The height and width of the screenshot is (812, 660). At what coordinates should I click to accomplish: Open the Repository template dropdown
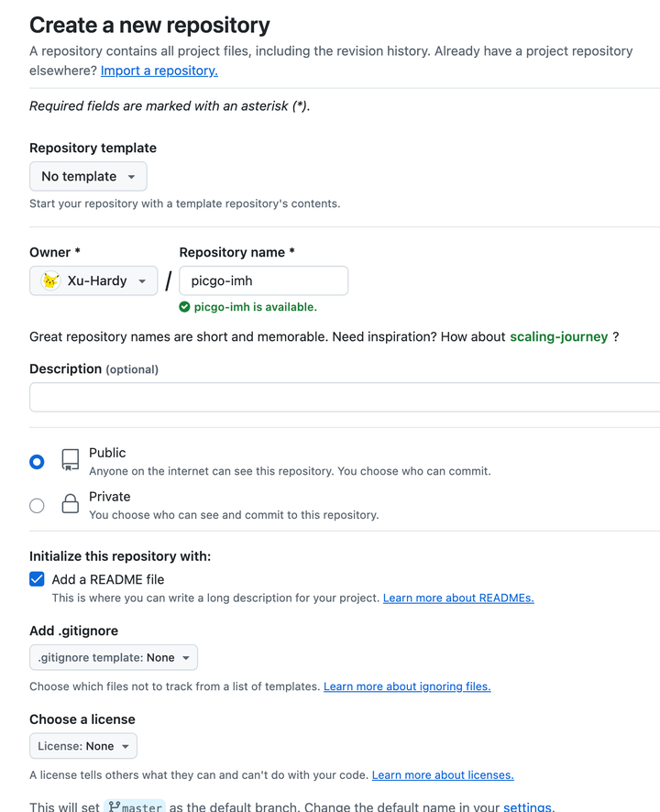click(x=88, y=176)
